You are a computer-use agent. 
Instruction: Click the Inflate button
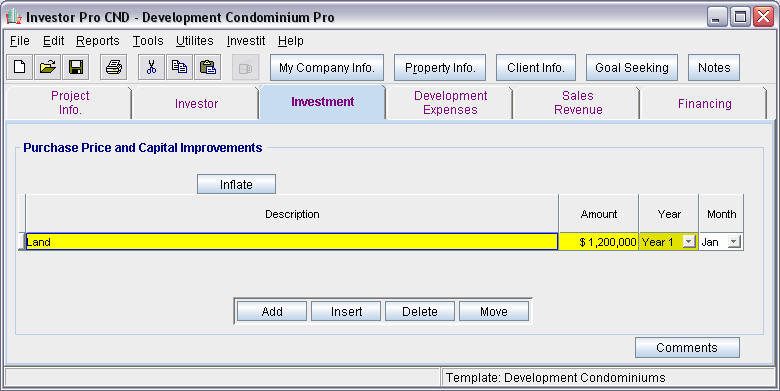(x=236, y=185)
